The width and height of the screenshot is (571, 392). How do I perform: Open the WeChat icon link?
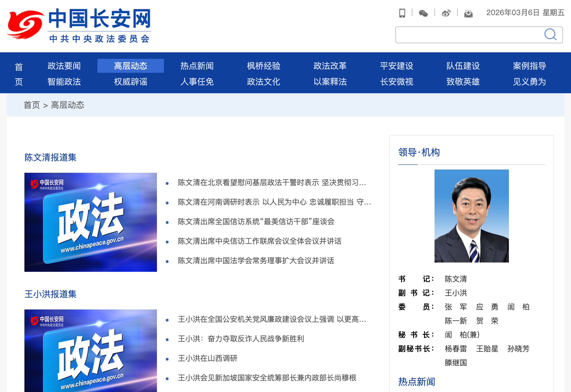coord(423,13)
